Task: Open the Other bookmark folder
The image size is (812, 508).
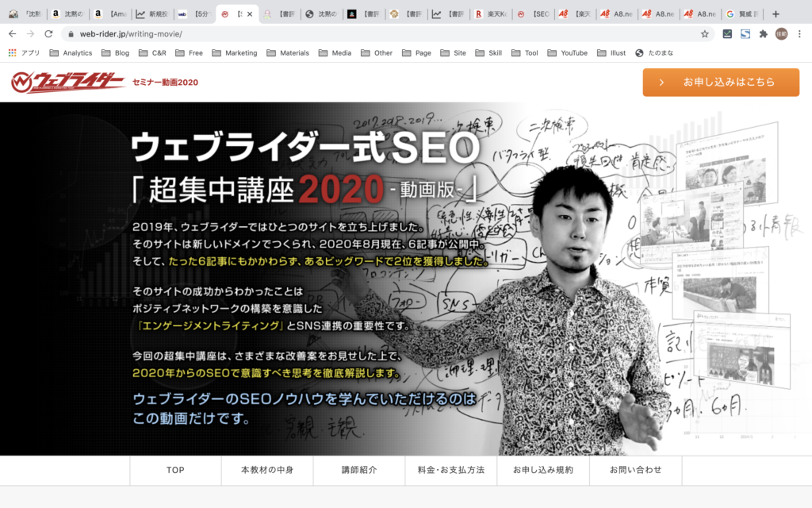Action: 377,53
